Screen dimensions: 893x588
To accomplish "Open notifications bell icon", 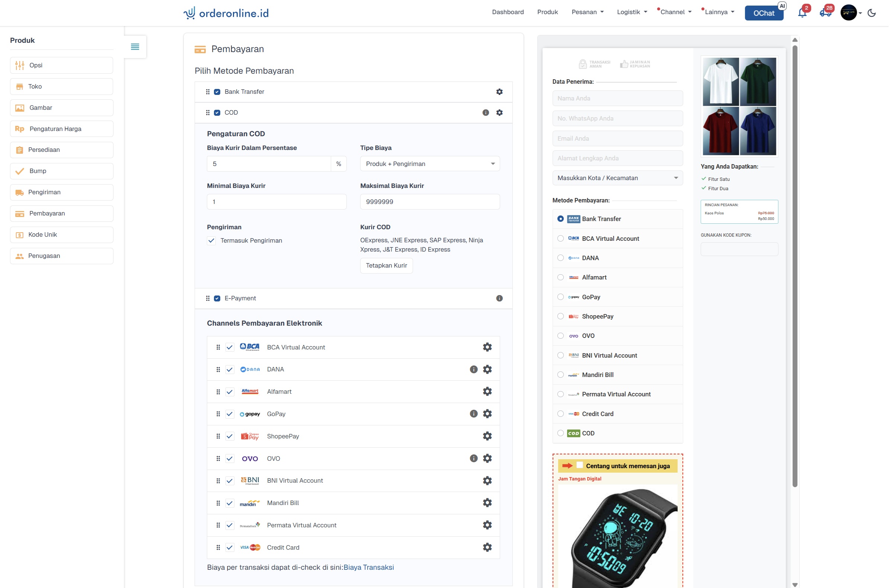I will point(806,13).
